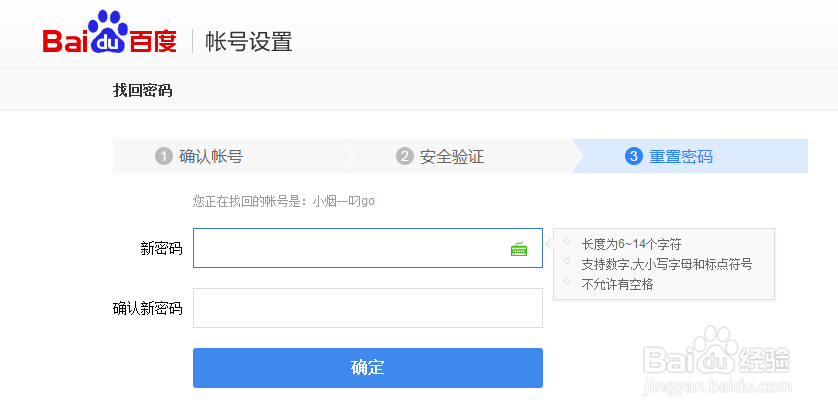Click the 确认新密码 input field
This screenshot has width=838, height=415.
tap(368, 308)
